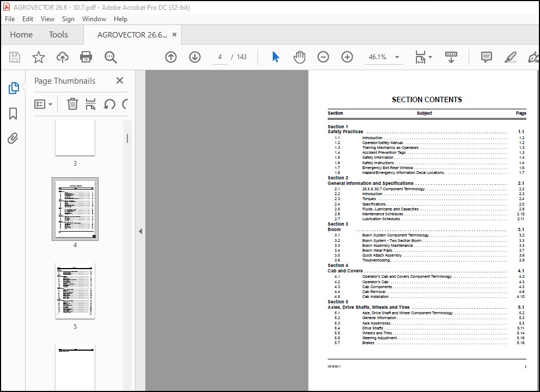This screenshot has width=540, height=392.
Task: Rotate page counterclockwise icon
Action: point(109,104)
